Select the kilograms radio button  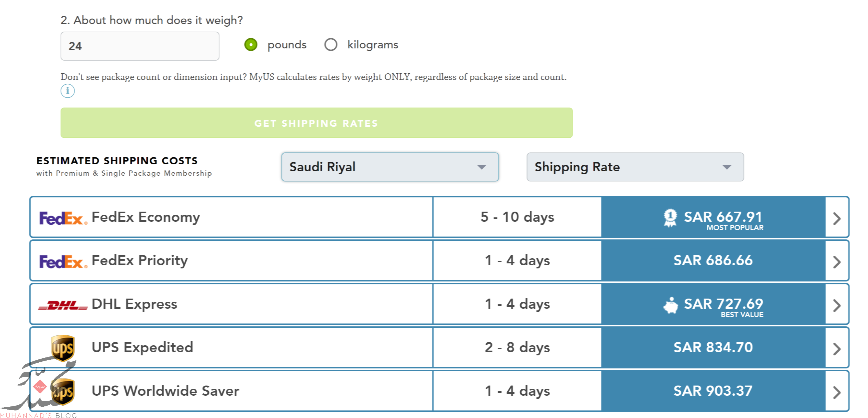point(331,44)
